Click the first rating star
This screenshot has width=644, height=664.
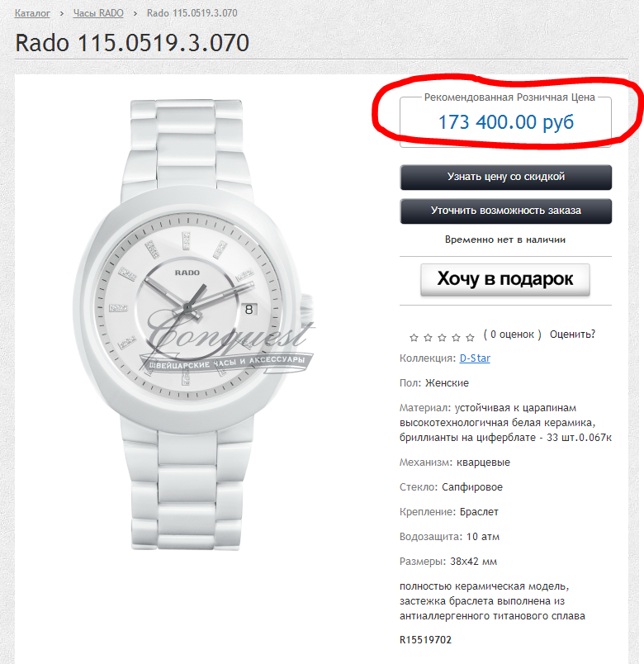coord(414,337)
